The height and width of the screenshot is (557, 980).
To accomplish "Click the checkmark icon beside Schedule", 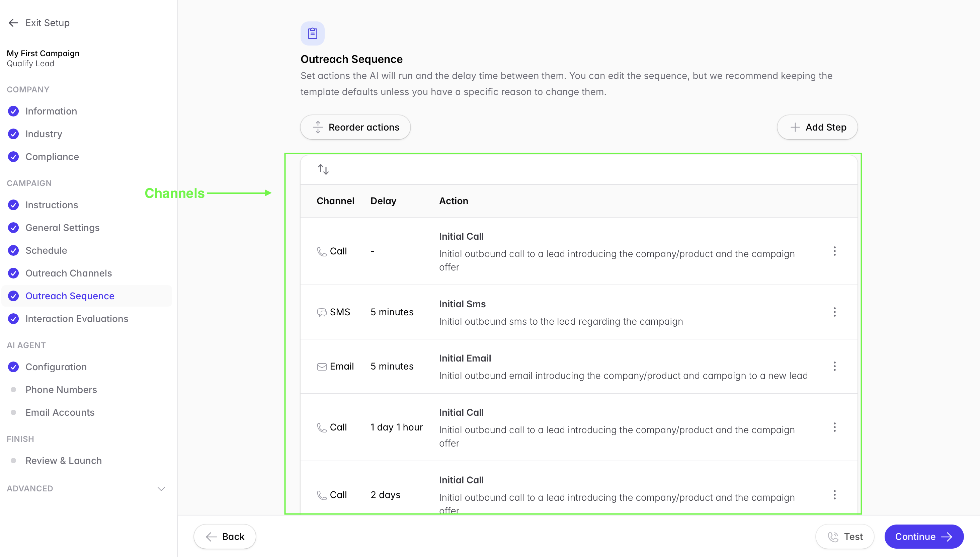I will click(x=13, y=251).
